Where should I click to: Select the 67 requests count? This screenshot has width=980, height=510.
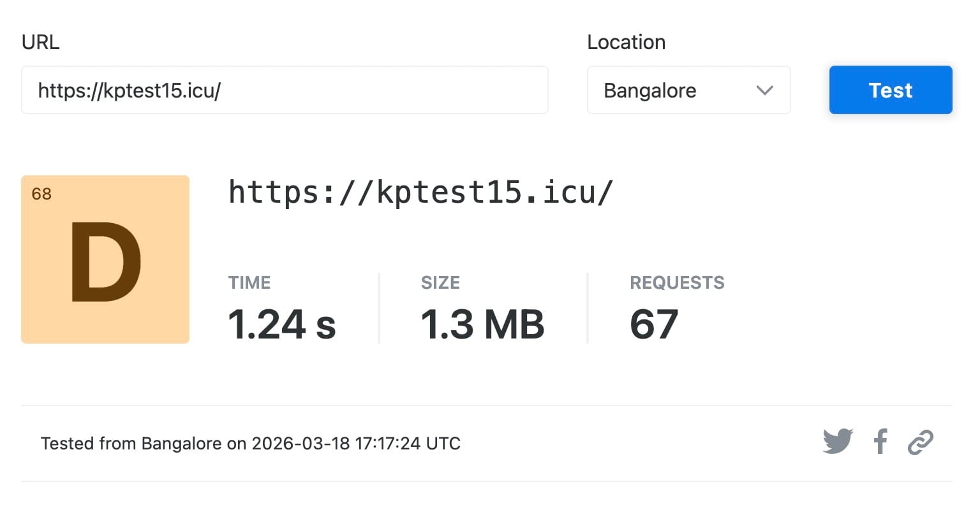pos(653,324)
